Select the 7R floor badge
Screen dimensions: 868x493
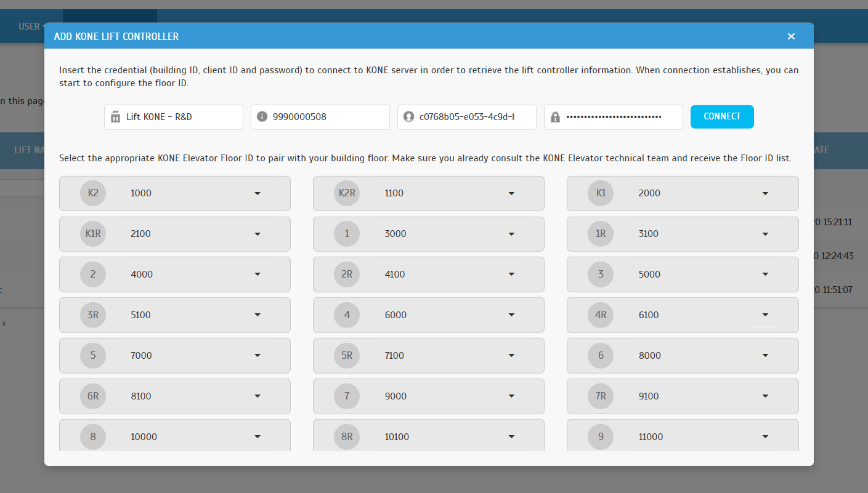point(601,396)
